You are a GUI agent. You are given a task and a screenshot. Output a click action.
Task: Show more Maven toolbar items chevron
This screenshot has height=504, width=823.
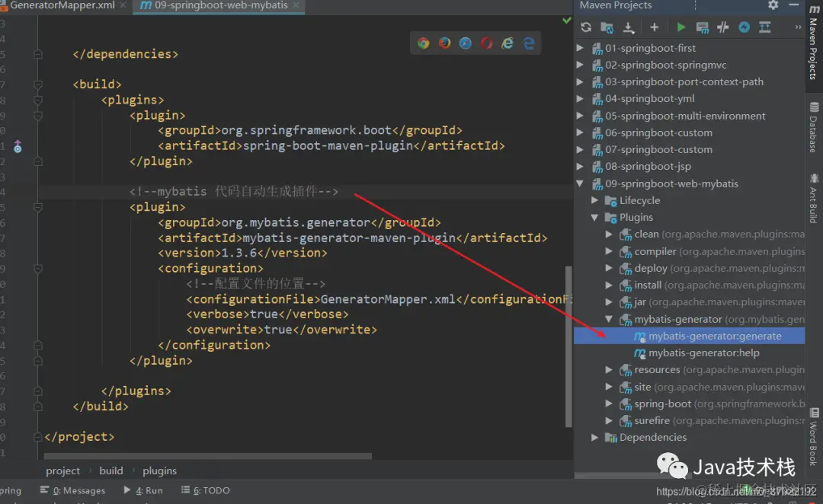(x=798, y=27)
